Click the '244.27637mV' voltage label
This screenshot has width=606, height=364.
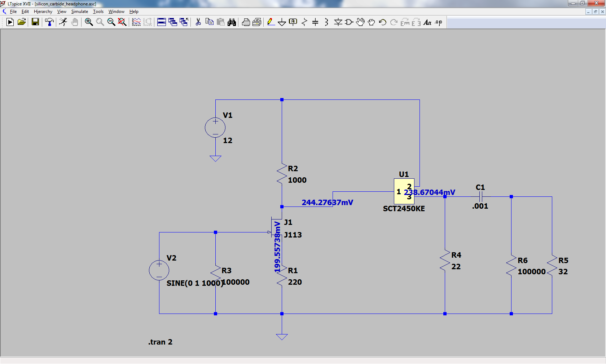pos(327,203)
